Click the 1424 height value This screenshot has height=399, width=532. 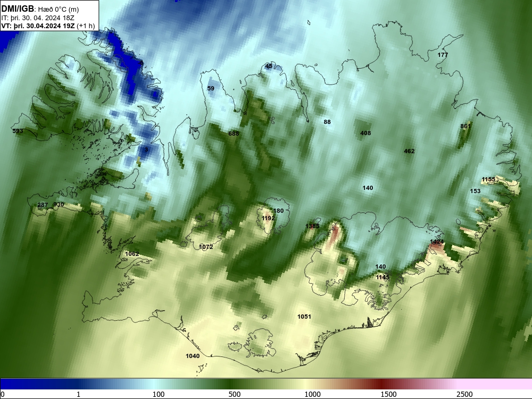tap(437, 242)
